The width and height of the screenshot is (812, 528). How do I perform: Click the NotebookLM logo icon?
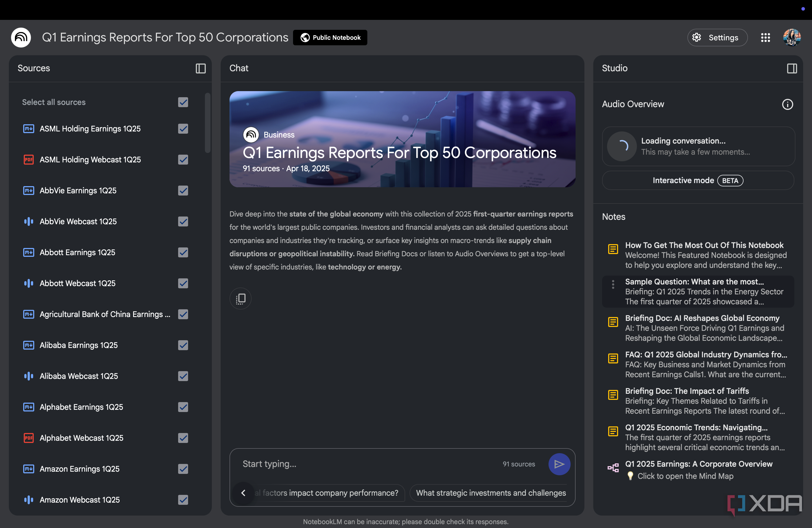[21, 38]
